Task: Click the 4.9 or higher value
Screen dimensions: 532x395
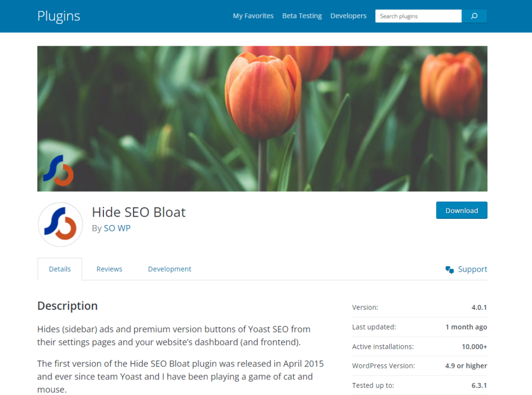Action: tap(466, 366)
